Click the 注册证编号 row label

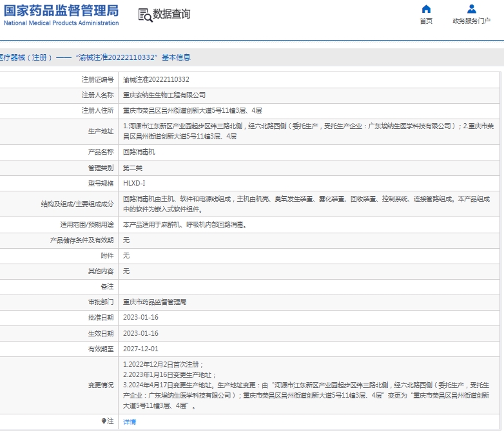(98, 79)
